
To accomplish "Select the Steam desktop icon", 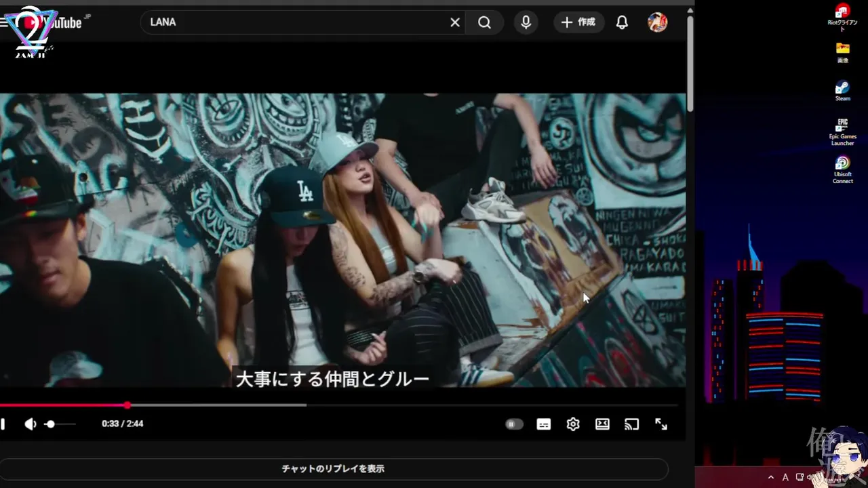I will tap(842, 91).
